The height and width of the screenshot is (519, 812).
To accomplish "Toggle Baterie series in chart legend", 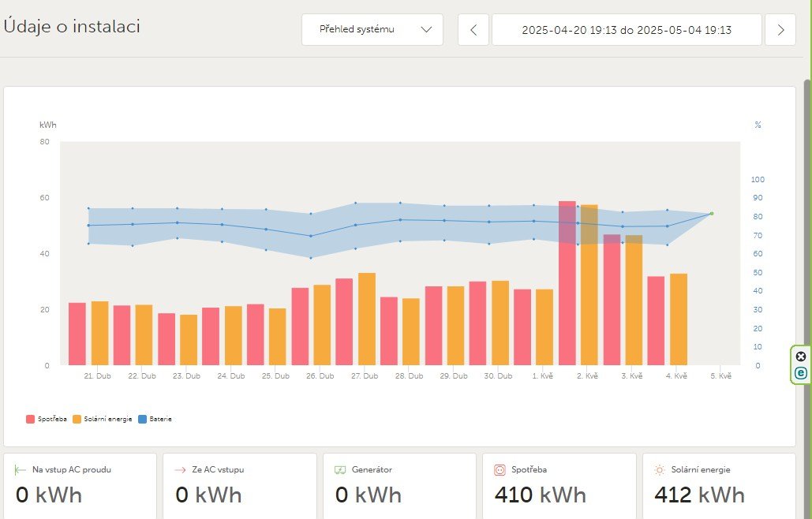I will pos(155,419).
